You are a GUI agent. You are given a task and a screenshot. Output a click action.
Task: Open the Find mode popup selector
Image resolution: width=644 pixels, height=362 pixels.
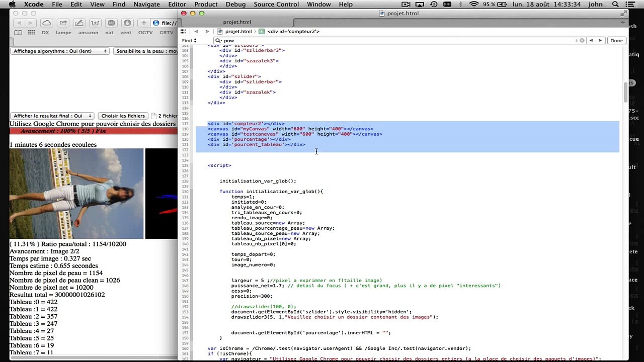tap(189, 40)
